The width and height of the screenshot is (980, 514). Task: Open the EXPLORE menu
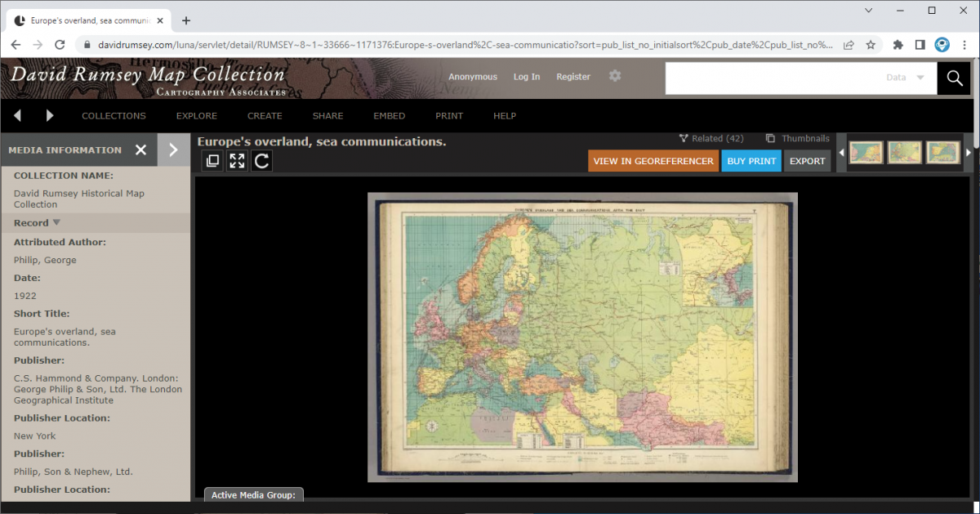pyautogui.click(x=196, y=115)
